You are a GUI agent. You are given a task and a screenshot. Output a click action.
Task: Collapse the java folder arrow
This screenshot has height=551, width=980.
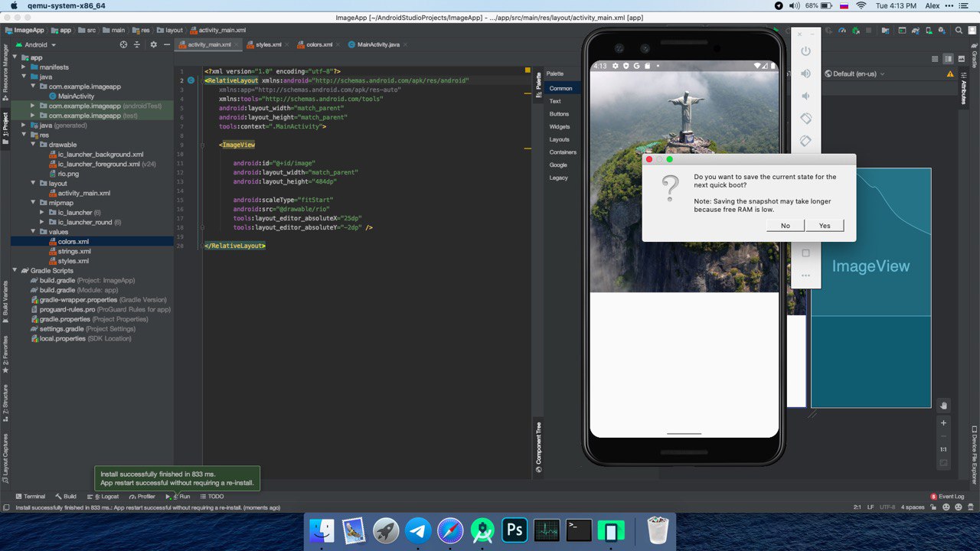(x=24, y=77)
